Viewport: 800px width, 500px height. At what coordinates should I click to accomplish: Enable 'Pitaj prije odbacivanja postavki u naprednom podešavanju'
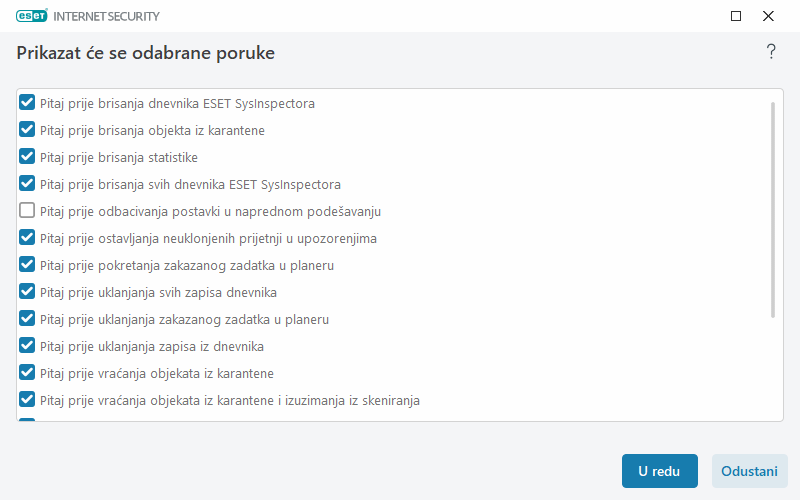[x=28, y=211]
